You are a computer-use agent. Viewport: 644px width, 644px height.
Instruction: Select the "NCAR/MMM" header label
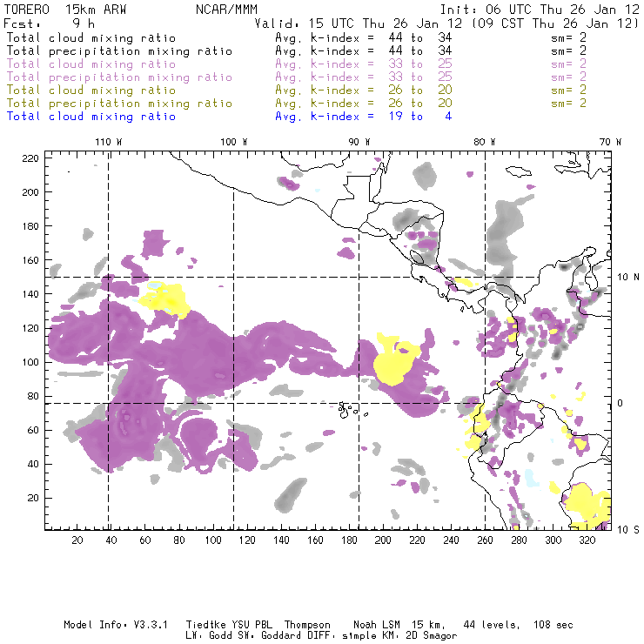(x=227, y=10)
